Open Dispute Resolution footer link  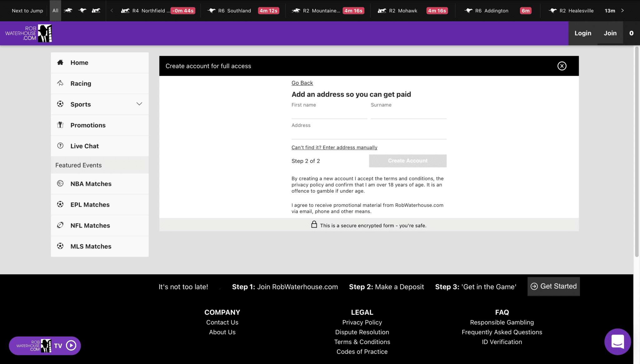tap(362, 332)
